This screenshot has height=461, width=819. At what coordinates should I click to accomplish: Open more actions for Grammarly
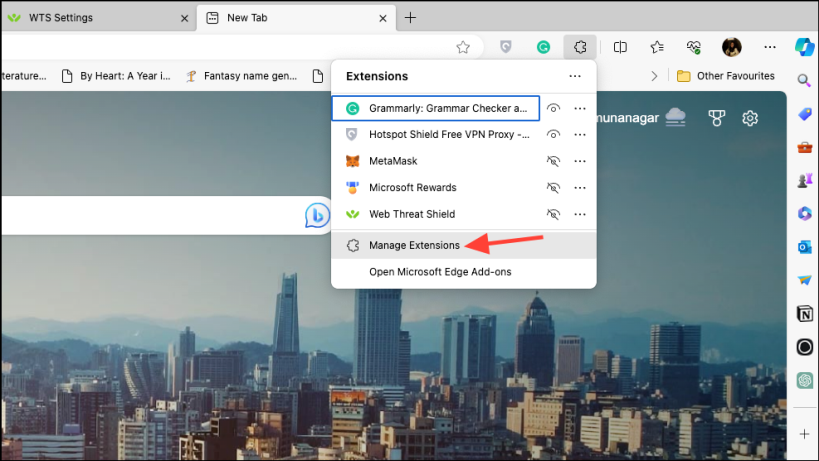580,108
